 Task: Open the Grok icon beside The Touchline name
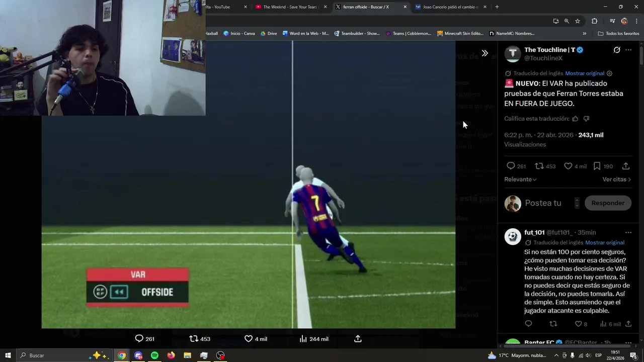(x=617, y=50)
